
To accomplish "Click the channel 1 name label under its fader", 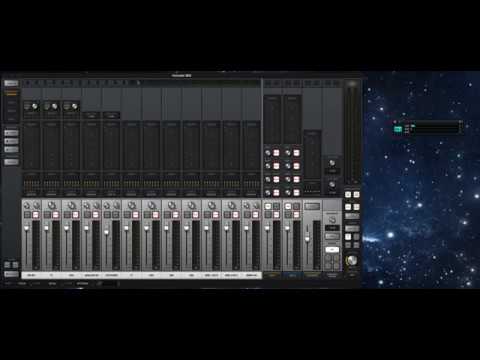I will point(31,275).
